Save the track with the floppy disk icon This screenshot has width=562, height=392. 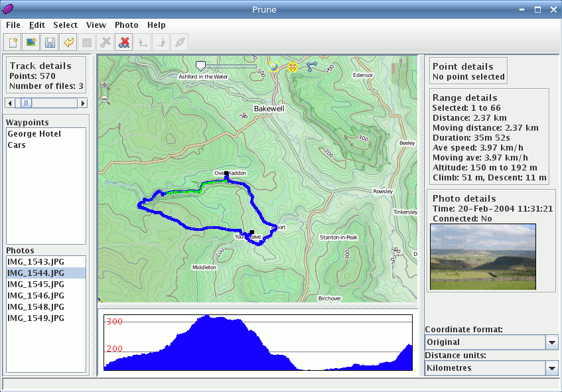49,43
